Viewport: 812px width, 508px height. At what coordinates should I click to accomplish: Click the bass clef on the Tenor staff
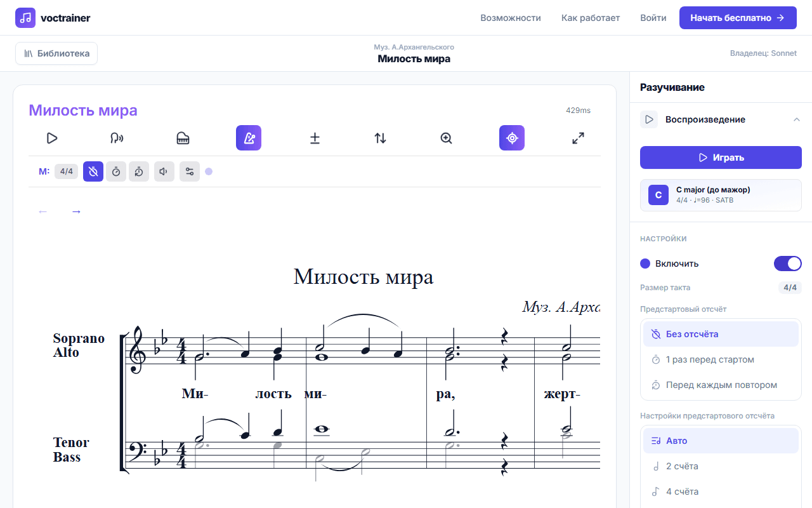(138, 452)
